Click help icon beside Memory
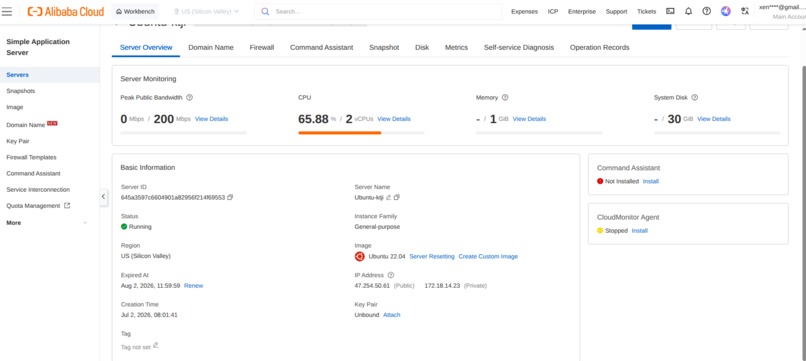806x361 pixels. tap(505, 97)
